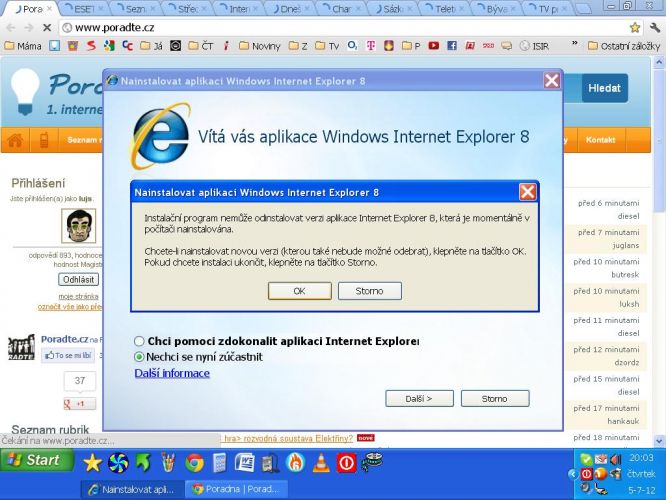Click the Facebook 'To se mi líbí' button

point(68,355)
